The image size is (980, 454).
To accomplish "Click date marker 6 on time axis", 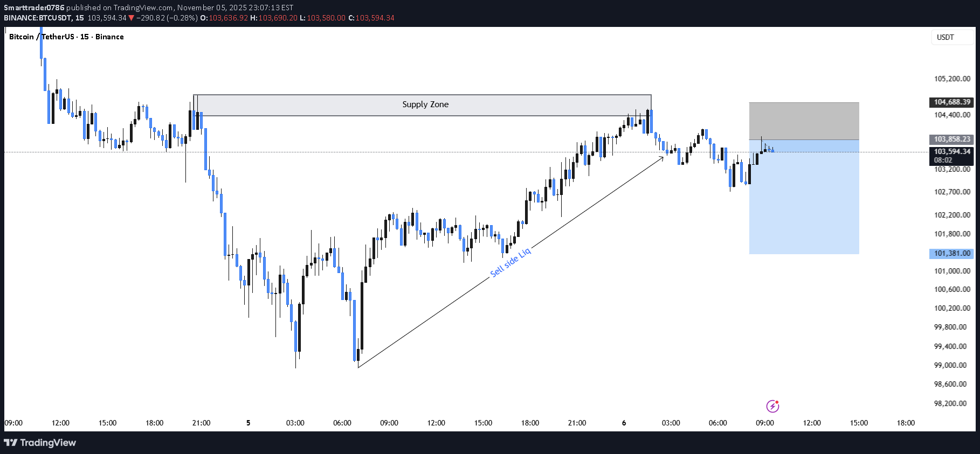I will tap(624, 423).
